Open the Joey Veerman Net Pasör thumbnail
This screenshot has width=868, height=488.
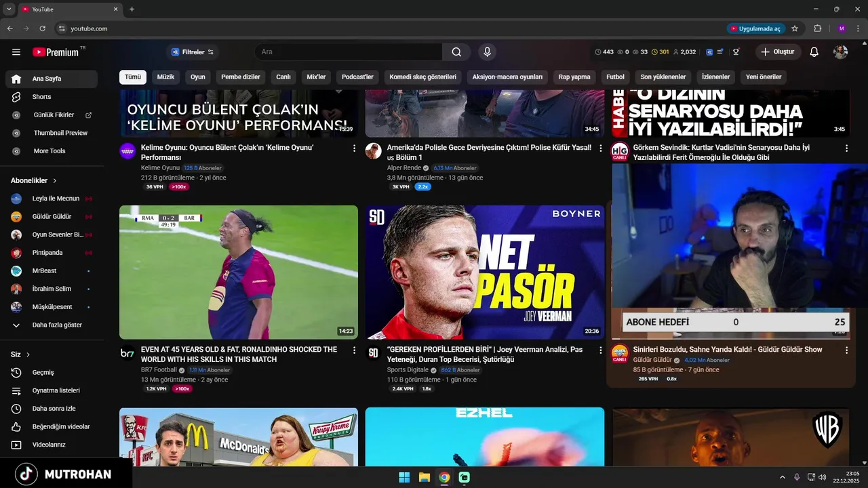[x=485, y=272]
